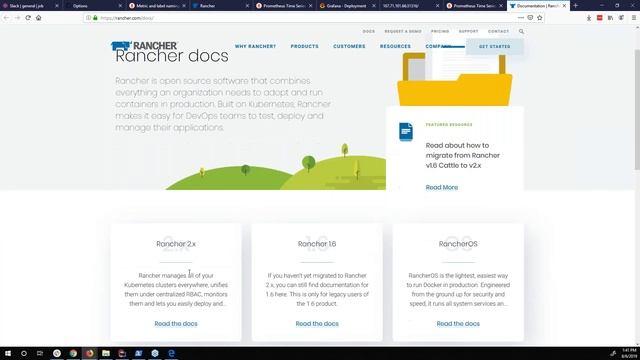Click the green padlock site info icon

click(95, 18)
